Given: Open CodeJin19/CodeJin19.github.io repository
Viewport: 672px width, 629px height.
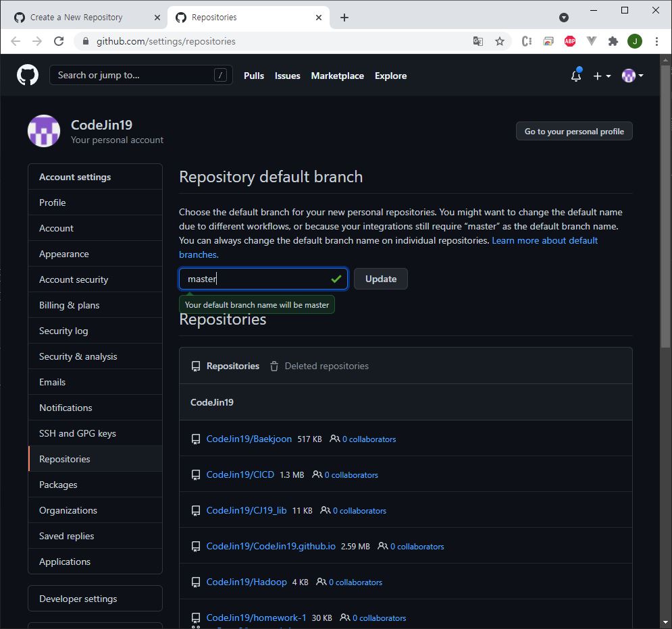Looking at the screenshot, I should (271, 547).
